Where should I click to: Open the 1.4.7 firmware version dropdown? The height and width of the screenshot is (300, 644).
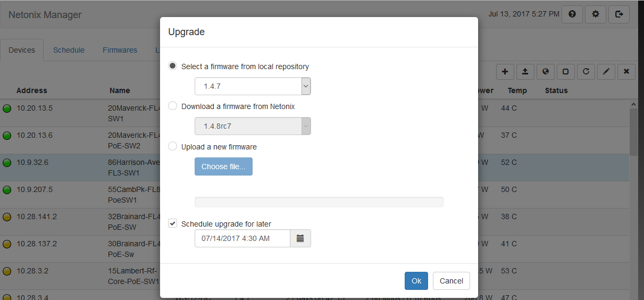pyautogui.click(x=253, y=86)
